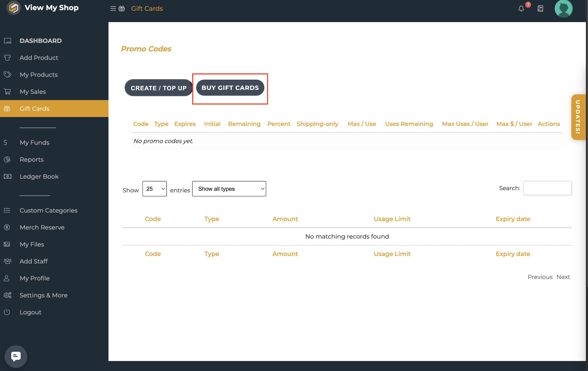
Task: Open My Funds in the sidebar
Action: (34, 142)
